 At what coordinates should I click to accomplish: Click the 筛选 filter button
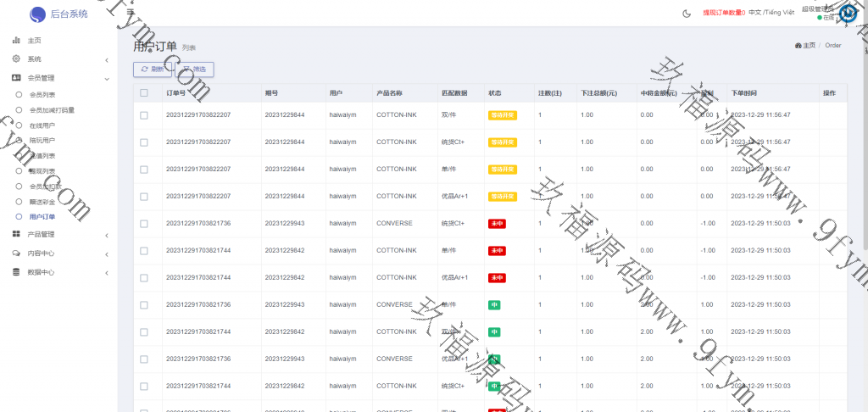pyautogui.click(x=194, y=69)
